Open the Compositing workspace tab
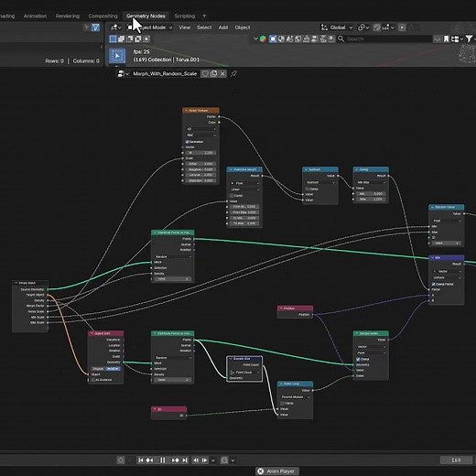The width and height of the screenshot is (476, 476). 103,16
